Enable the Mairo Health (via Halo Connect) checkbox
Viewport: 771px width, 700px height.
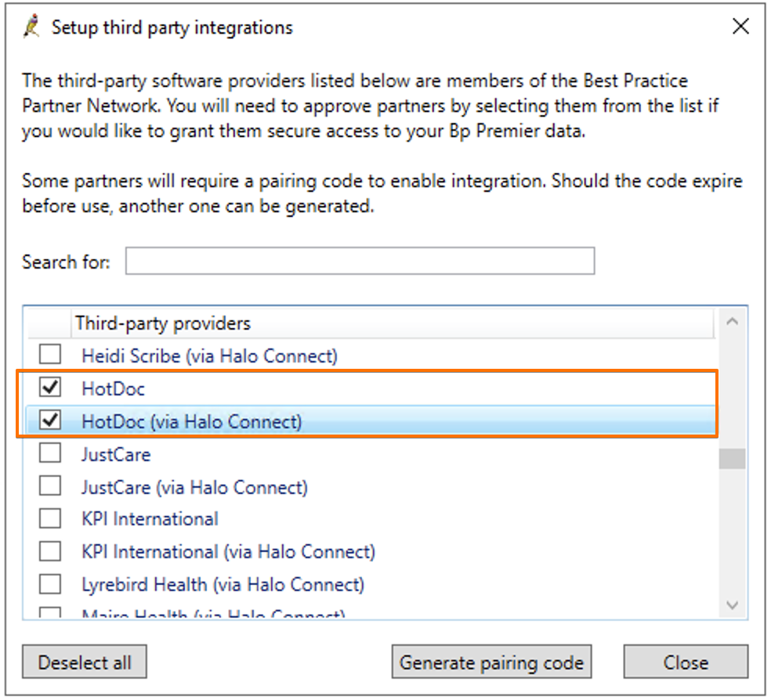tap(49, 614)
